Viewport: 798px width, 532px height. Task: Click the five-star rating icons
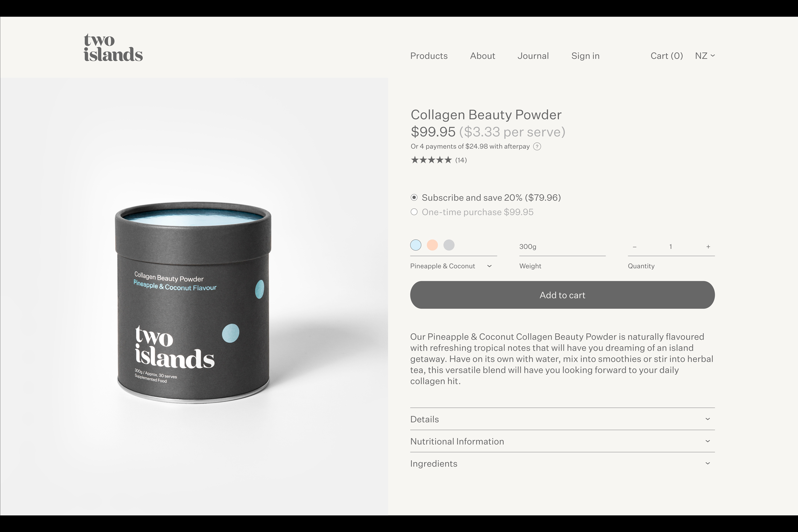(x=431, y=160)
